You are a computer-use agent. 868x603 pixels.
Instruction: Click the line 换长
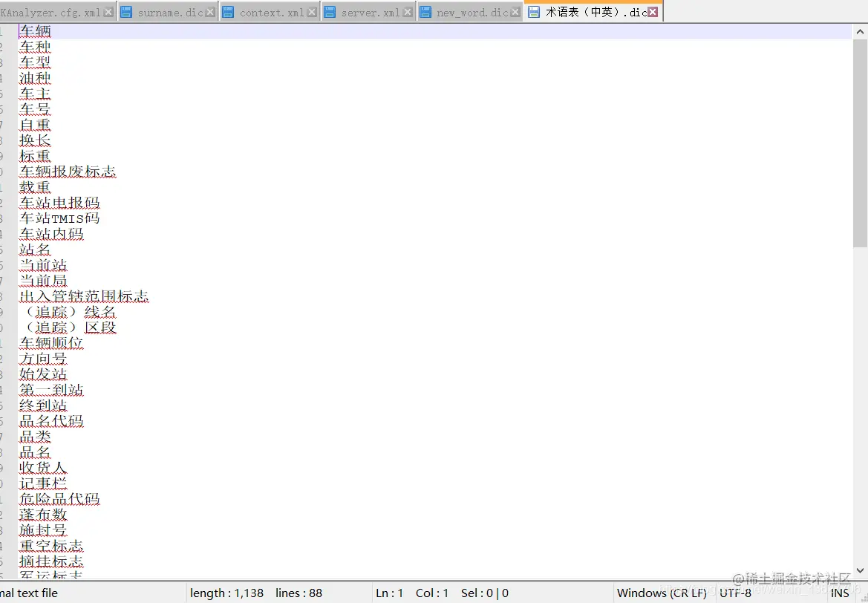(35, 140)
